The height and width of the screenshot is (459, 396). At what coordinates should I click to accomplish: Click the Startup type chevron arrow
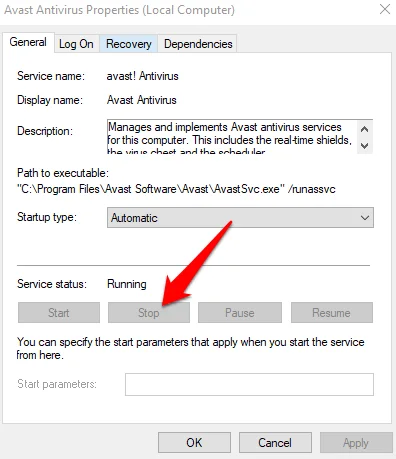365,218
